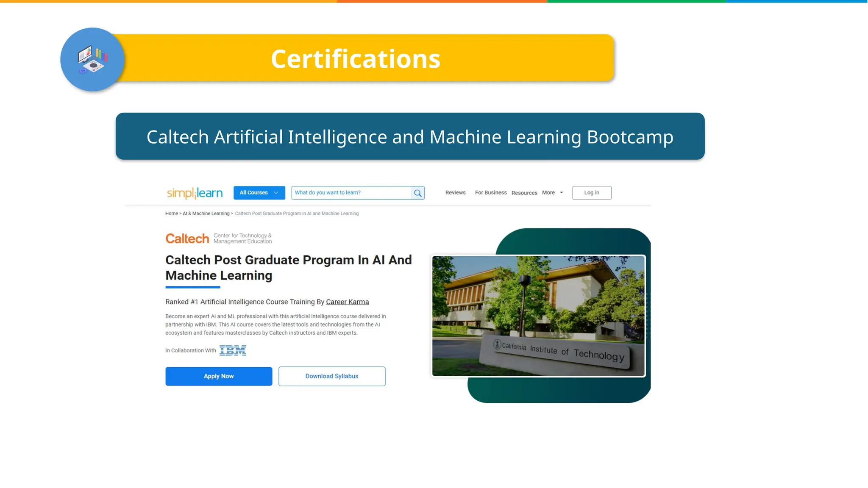Click the search magnifier icon

tap(418, 193)
